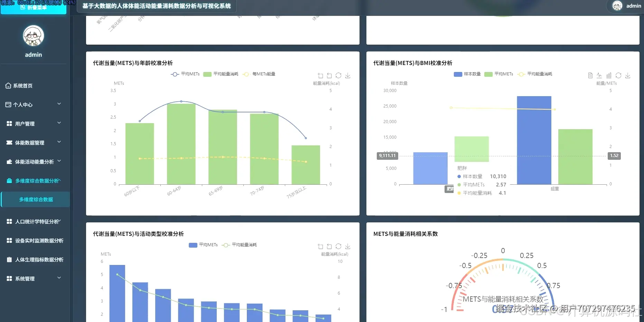Click the METS correlation coefficient gauge dial
This screenshot has width=644, height=322.
(503, 285)
